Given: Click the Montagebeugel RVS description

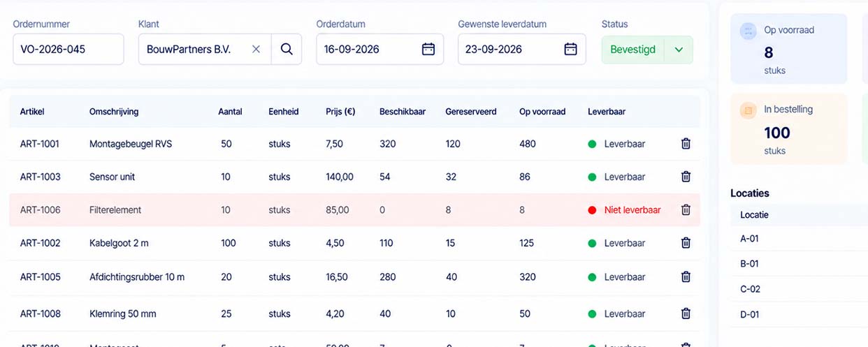Looking at the screenshot, I should click(x=131, y=144).
